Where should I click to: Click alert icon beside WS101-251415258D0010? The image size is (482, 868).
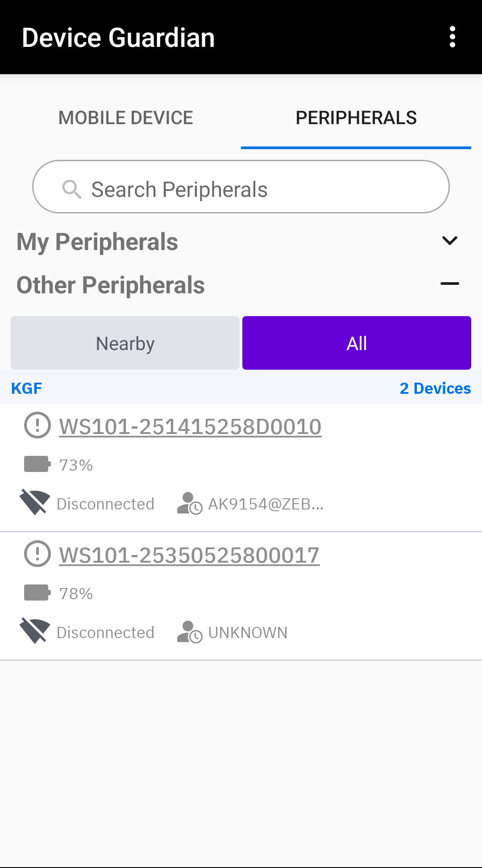tap(37, 425)
